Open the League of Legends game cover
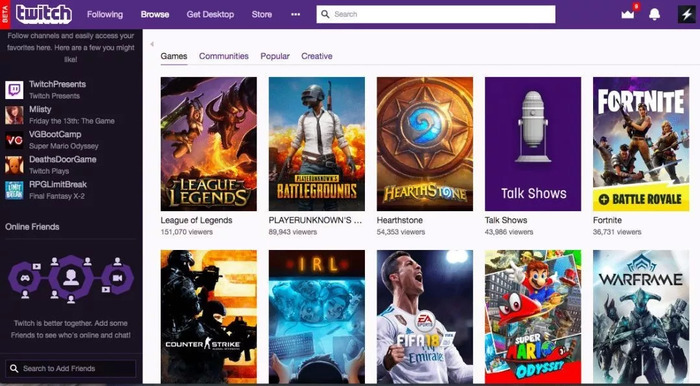 point(208,144)
